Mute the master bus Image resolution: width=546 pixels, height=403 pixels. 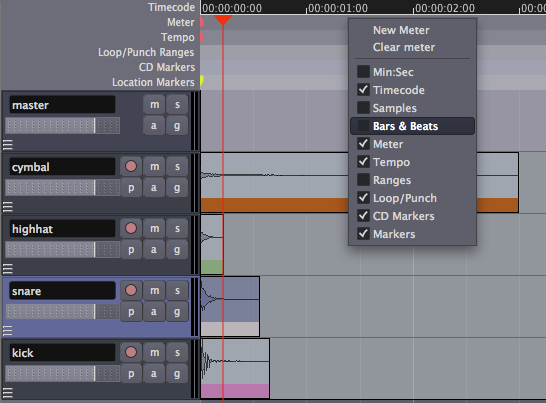click(x=154, y=104)
